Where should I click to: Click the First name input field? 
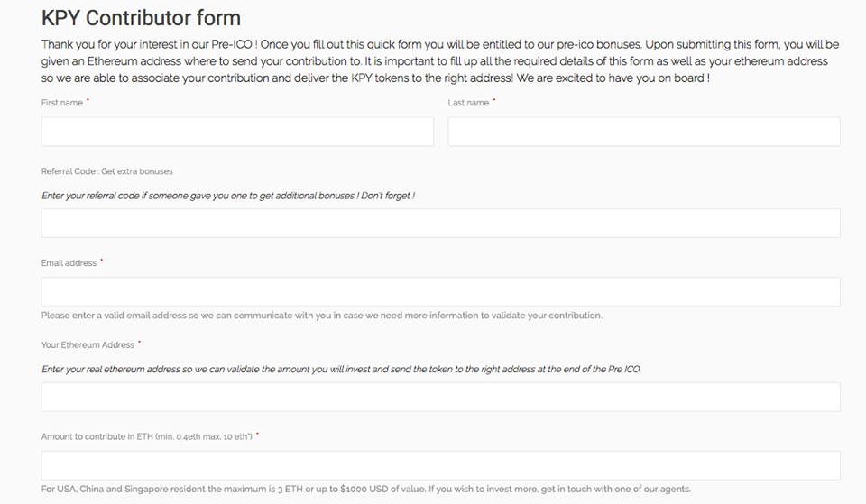[x=237, y=132]
